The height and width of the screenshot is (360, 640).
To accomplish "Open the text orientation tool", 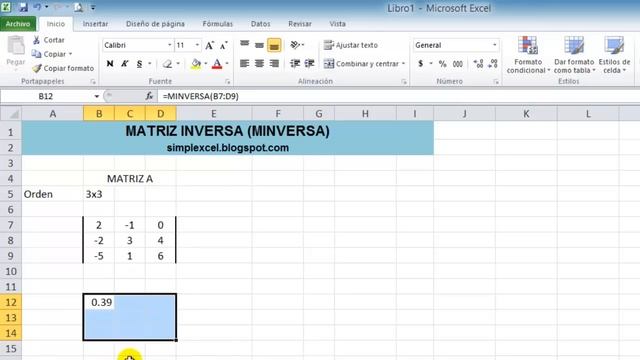I will (x=295, y=45).
